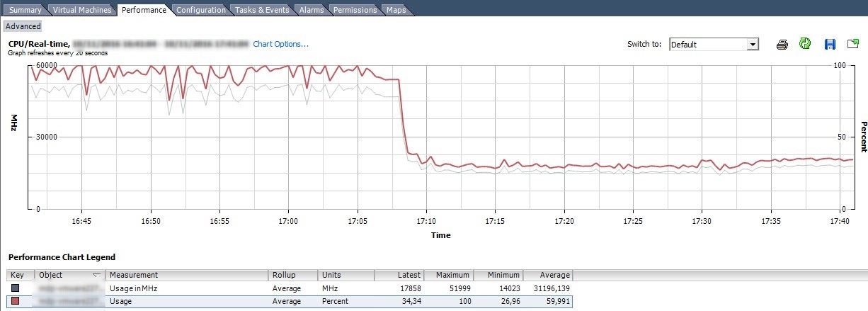This screenshot has width=868, height=311.
Task: Switch to the Summary tab
Action: 25,10
